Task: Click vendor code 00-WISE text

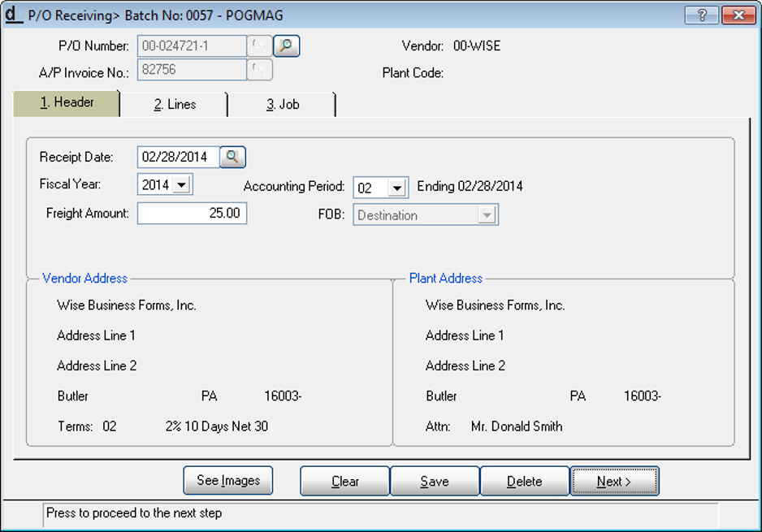Action: coord(477,46)
